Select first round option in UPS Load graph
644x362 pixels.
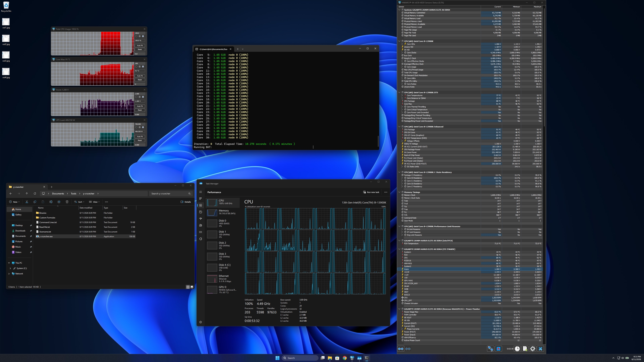click(136, 127)
